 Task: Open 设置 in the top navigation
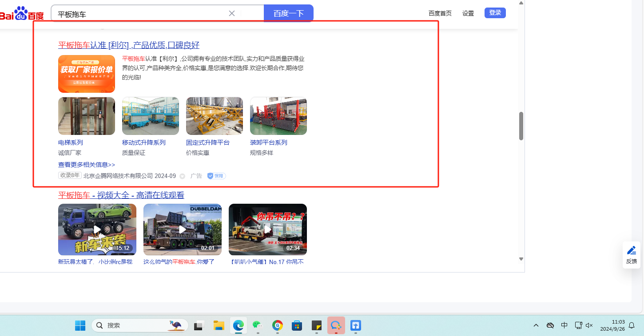468,13
